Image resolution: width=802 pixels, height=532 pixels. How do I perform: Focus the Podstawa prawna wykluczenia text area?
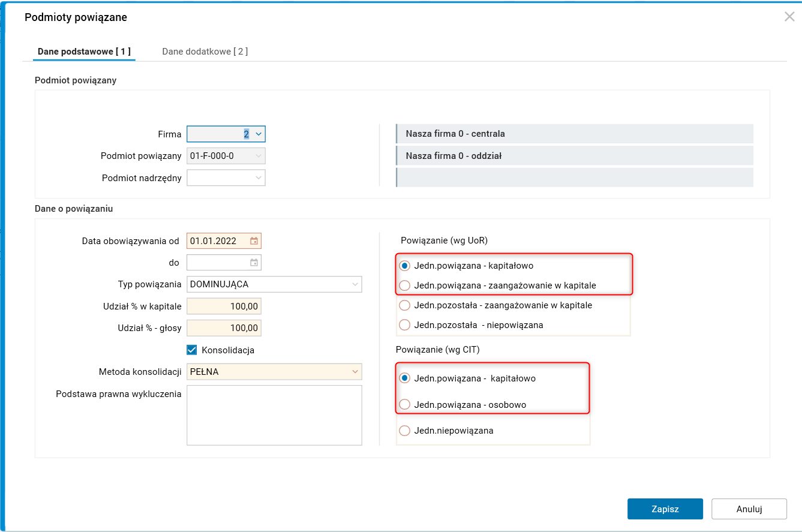[274, 415]
